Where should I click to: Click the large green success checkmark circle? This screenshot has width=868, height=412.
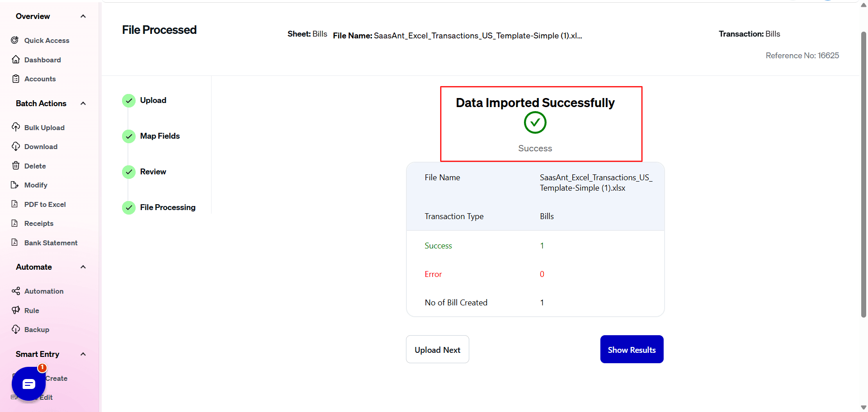[x=535, y=122]
